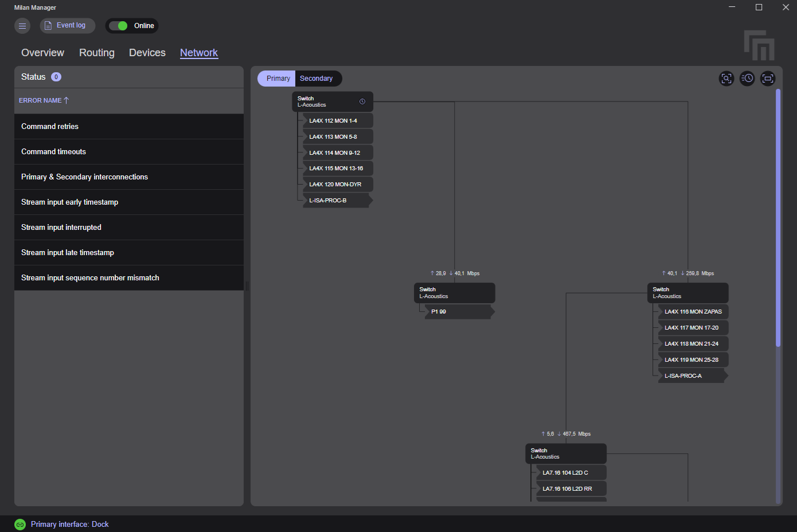This screenshot has height=532, width=797.
Task: Open the Event log
Action: (67, 26)
